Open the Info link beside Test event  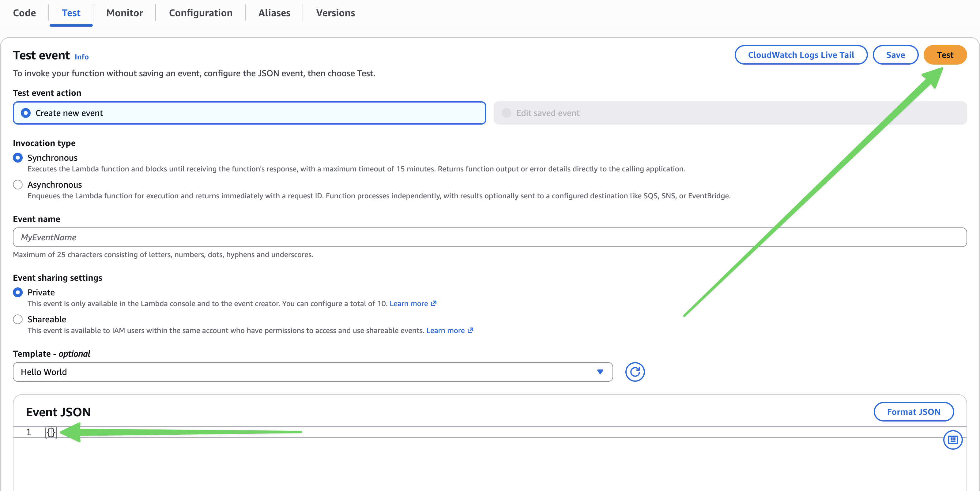click(81, 57)
